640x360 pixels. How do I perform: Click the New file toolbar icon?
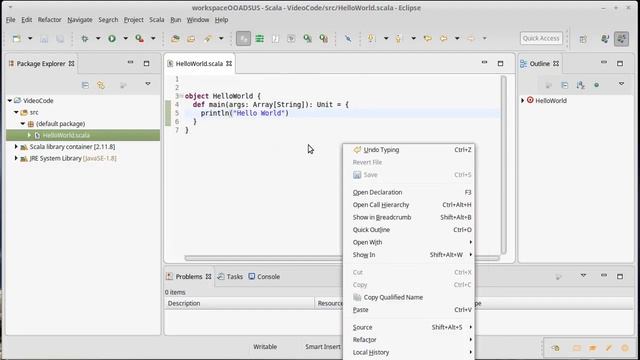coord(16,39)
